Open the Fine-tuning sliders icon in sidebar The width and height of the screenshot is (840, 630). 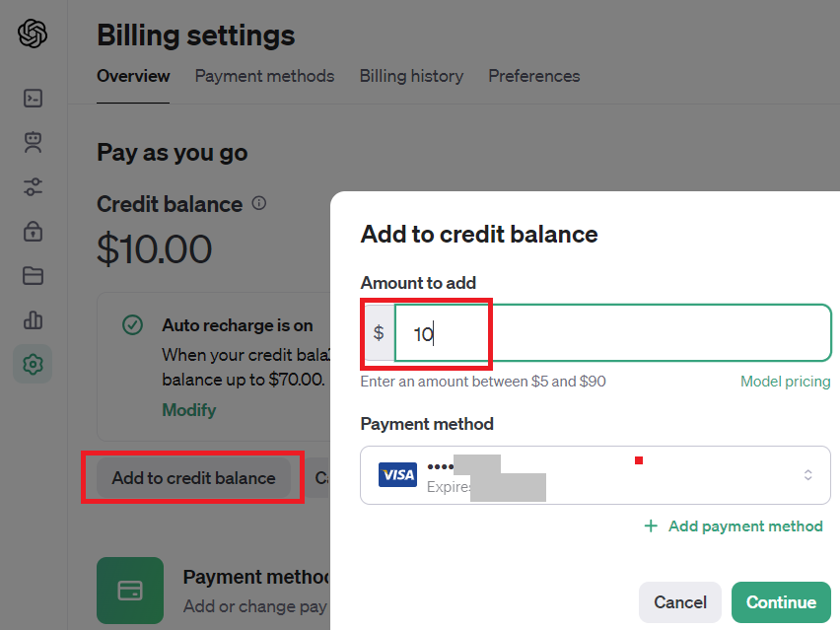tap(33, 187)
